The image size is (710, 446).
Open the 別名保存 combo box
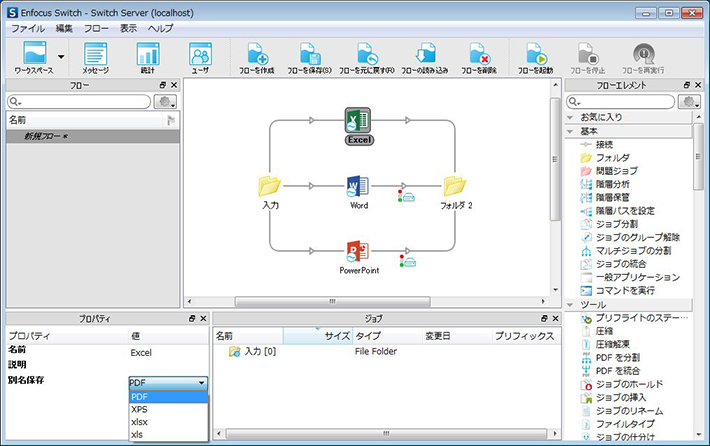(168, 383)
